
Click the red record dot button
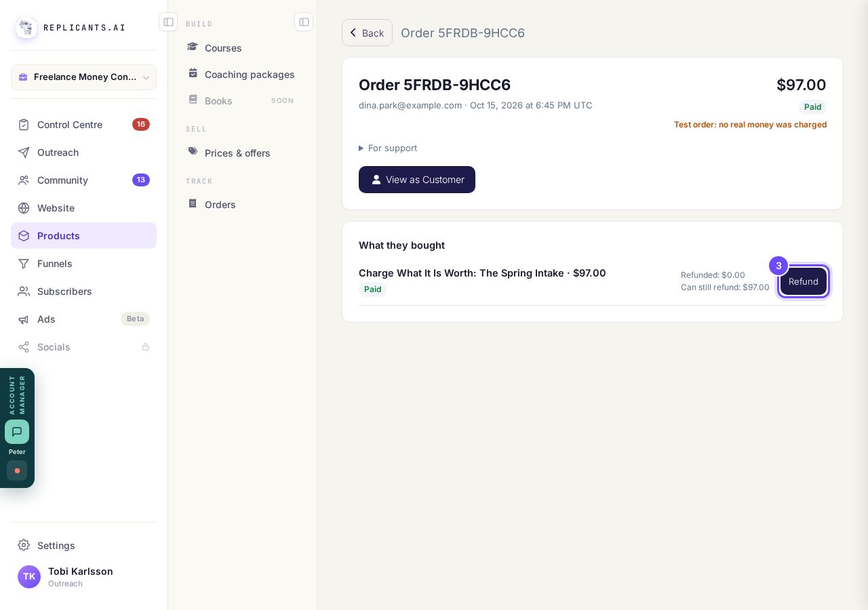click(x=17, y=470)
